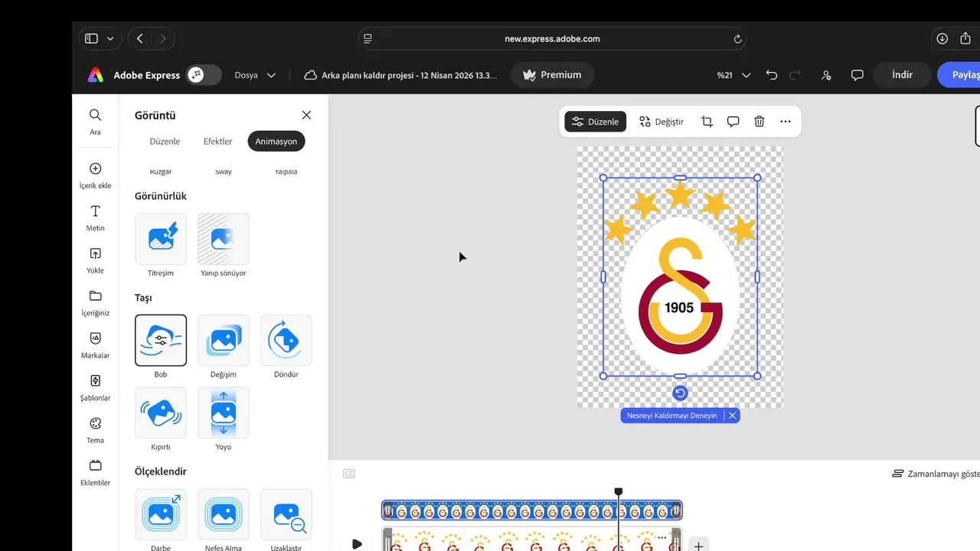
Task: Select the Bob motion animation
Action: 161,340
